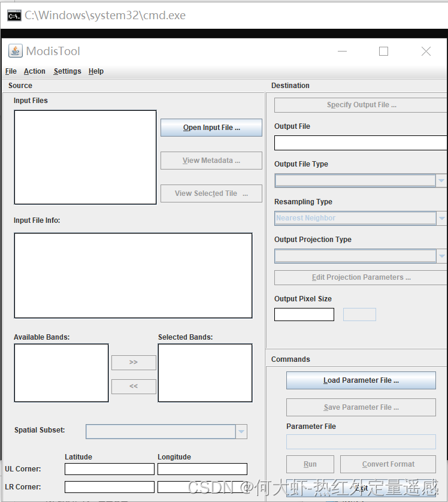Screen dimensions: 448x502
Task: Expand Output Projection Type dropdown
Action: [441, 256]
